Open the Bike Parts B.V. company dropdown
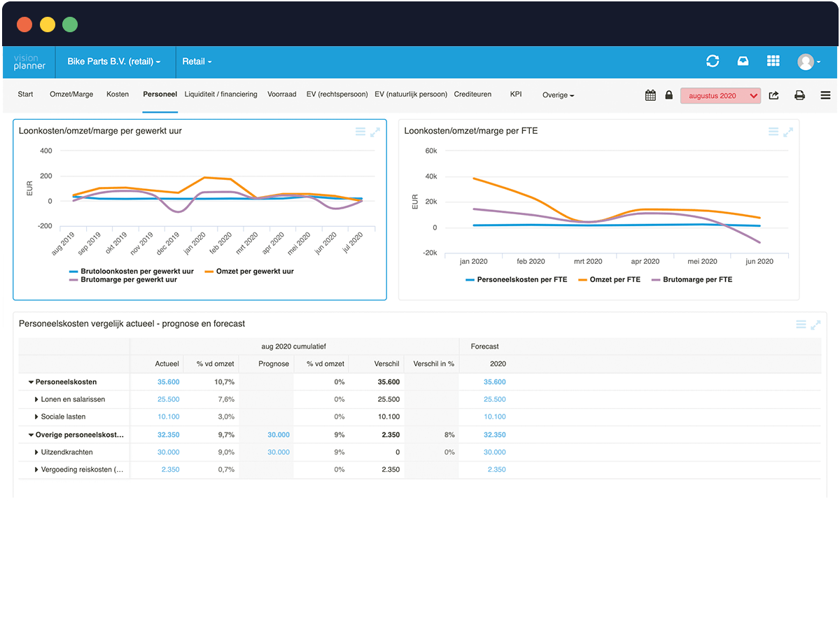Viewport: 840px width, 630px height. (114, 62)
